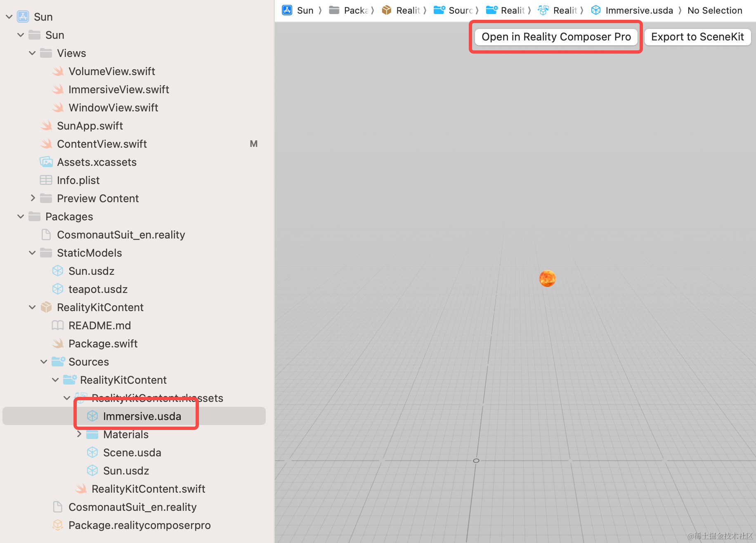Image resolution: width=756 pixels, height=543 pixels.
Task: Select Sun.usdz inside rkassets
Action: pos(126,471)
